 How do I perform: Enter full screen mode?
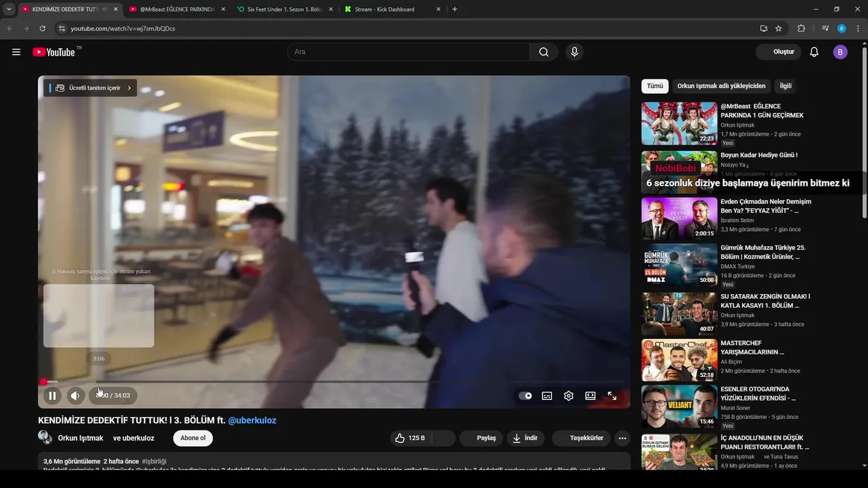pos(612,396)
